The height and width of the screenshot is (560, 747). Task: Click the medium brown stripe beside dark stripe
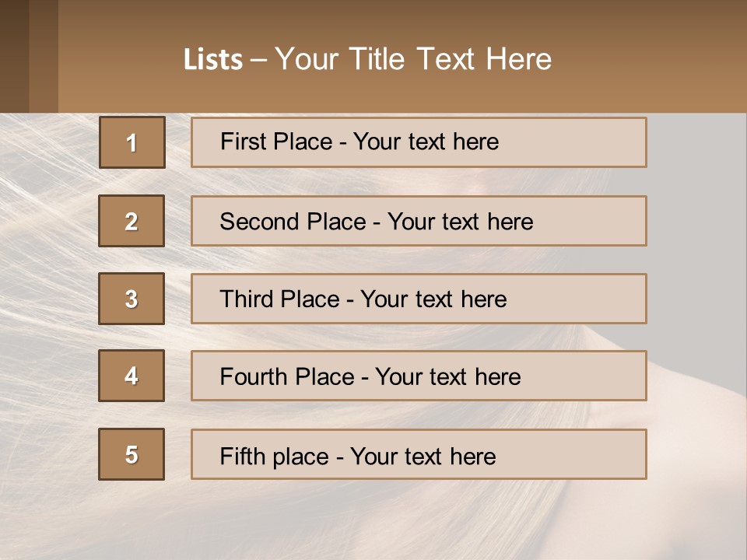tap(44, 56)
